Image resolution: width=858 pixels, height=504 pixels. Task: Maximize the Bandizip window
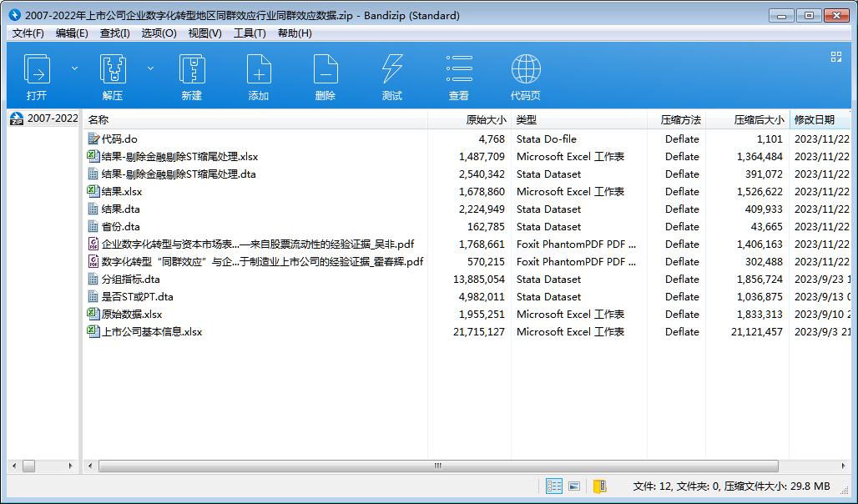point(809,16)
